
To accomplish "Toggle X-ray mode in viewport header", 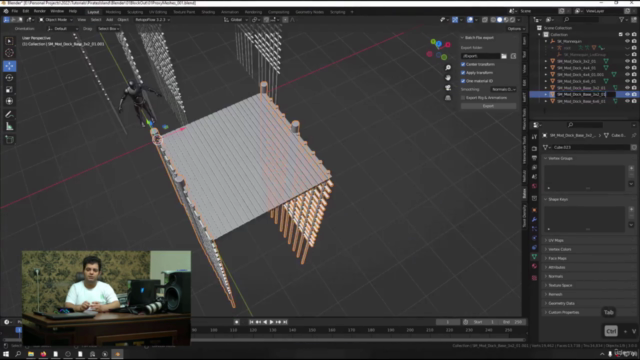I will 485,20.
